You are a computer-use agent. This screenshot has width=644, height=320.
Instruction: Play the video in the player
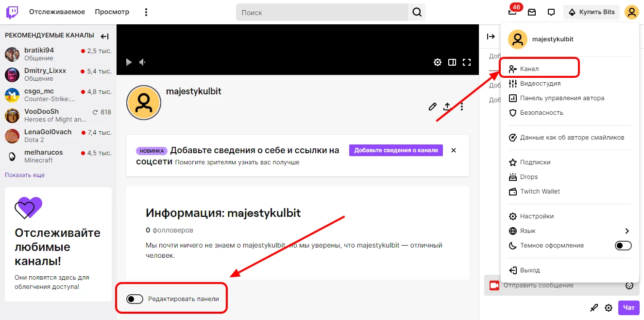tap(129, 62)
